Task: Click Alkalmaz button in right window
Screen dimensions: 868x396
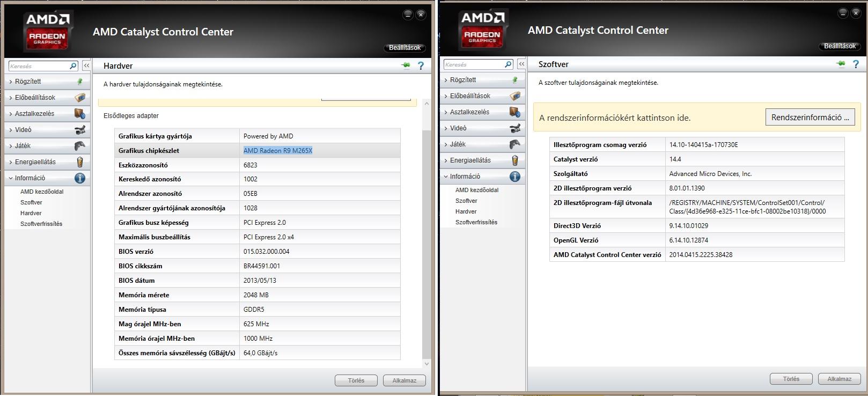Action: [x=840, y=379]
